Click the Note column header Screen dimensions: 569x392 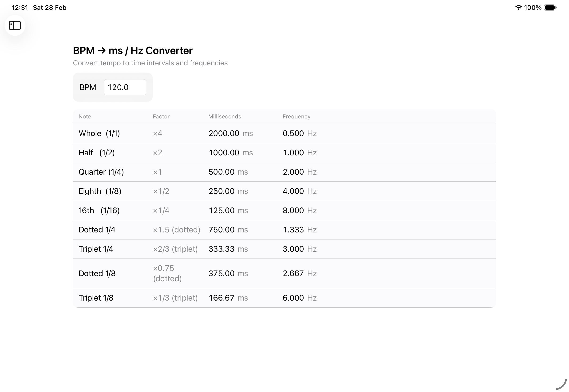(x=85, y=117)
